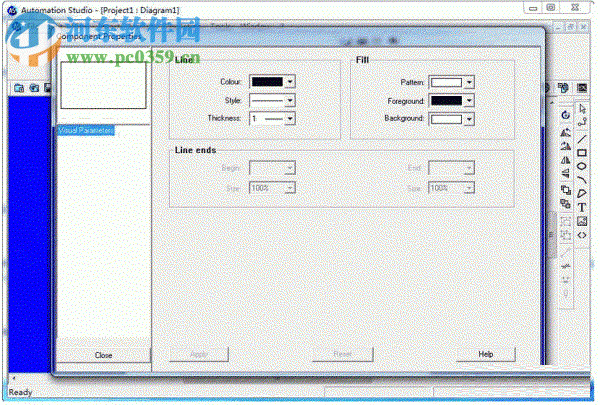Select Visual Parameters in the left list
600x405 pixels.
click(86, 131)
